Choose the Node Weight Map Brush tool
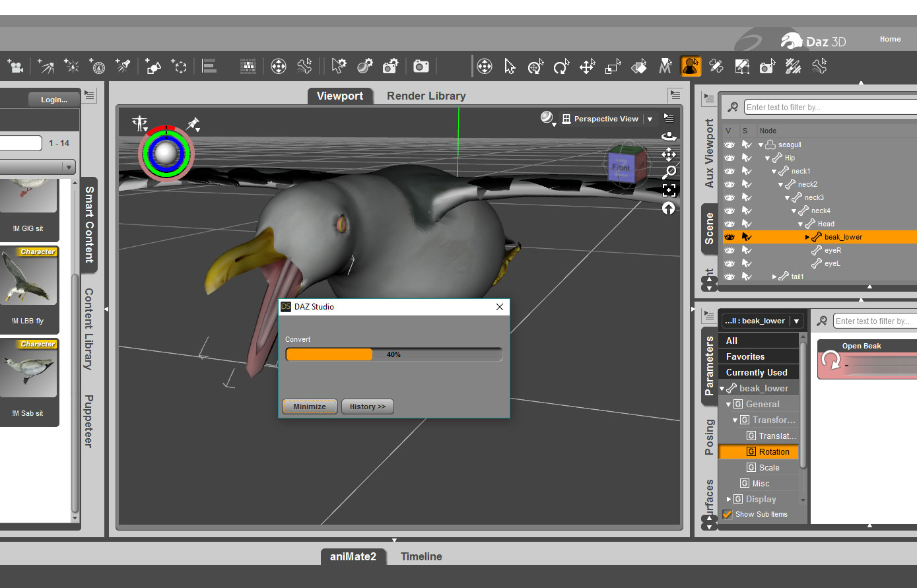The width and height of the screenshot is (917, 588). [x=794, y=66]
